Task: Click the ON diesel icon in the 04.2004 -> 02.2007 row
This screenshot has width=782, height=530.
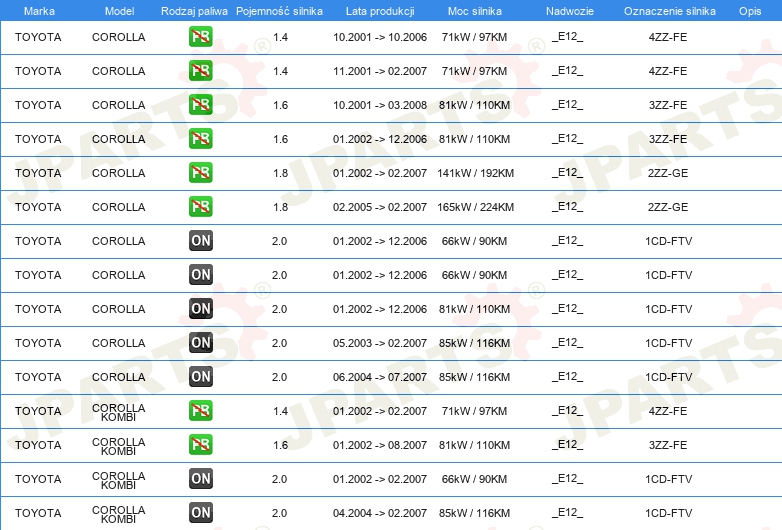Action: pos(200,513)
